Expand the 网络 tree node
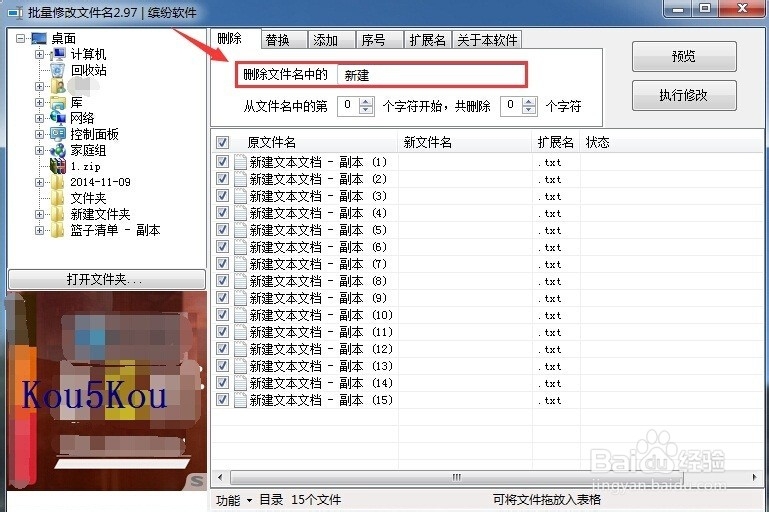 click(39, 118)
